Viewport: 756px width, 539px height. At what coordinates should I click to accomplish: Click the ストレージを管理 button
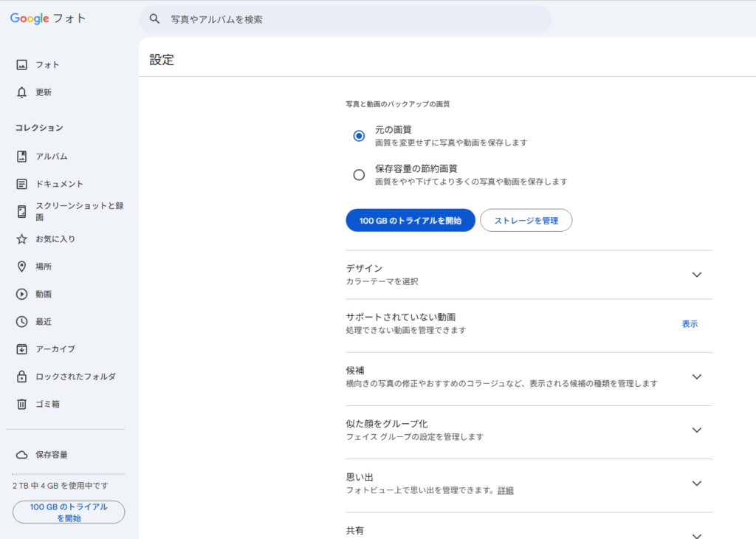point(526,221)
